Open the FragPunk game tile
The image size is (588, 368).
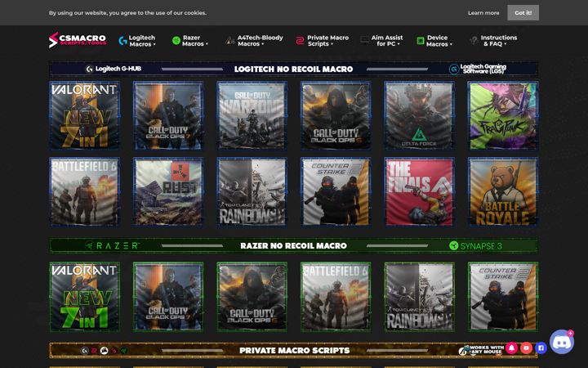(x=503, y=115)
